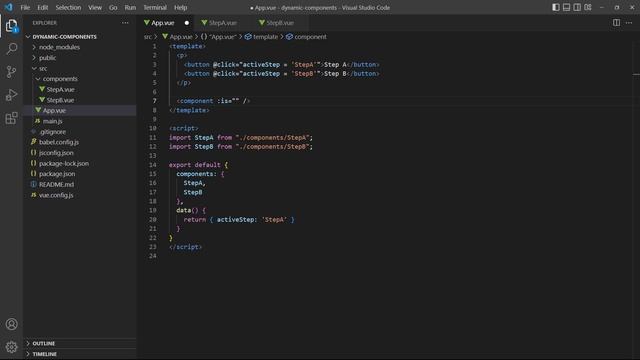The width and height of the screenshot is (640, 360).
Task: Open the Edit menu
Action: [42, 7]
